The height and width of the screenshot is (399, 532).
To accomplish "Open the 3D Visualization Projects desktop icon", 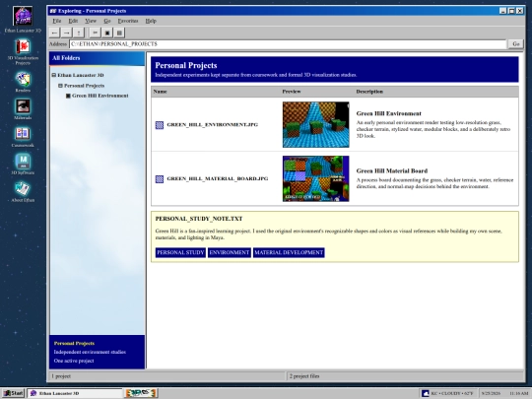I will click(x=23, y=51).
